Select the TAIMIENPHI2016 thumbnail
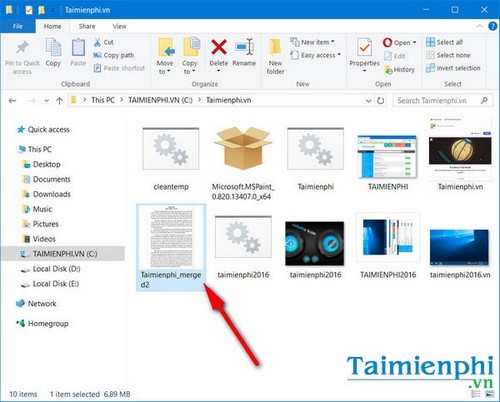This screenshot has height=402, width=500. [388, 246]
